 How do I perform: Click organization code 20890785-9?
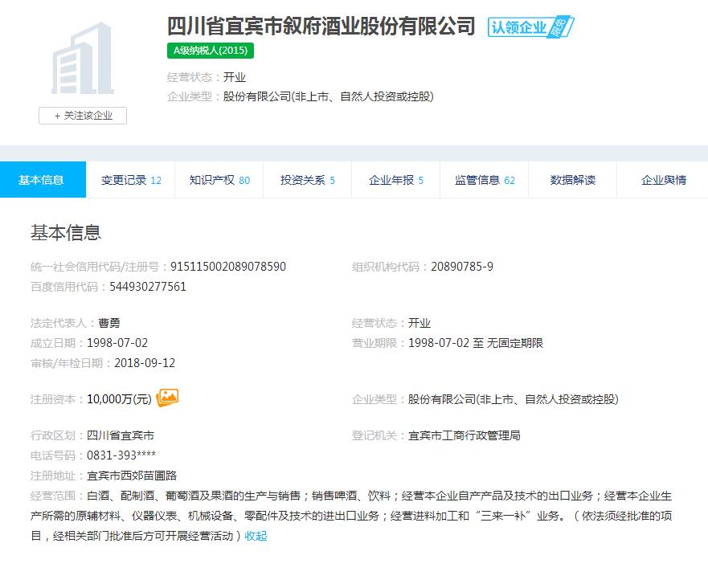click(x=462, y=267)
